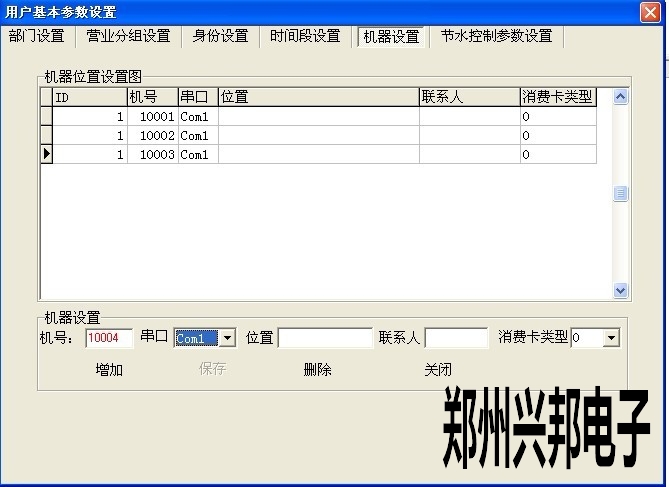Select the 身份设置 tab
The image size is (669, 487).
tap(220, 36)
